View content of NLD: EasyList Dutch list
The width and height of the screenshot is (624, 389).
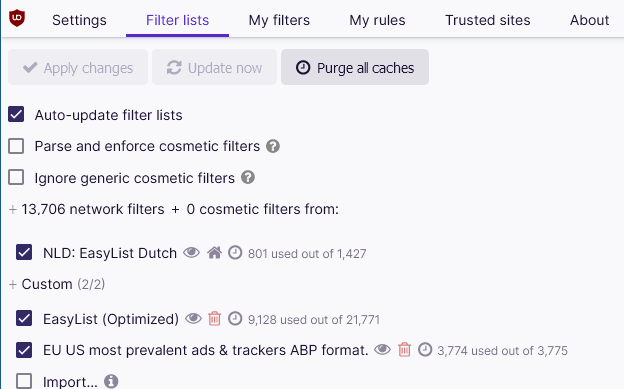point(191,252)
